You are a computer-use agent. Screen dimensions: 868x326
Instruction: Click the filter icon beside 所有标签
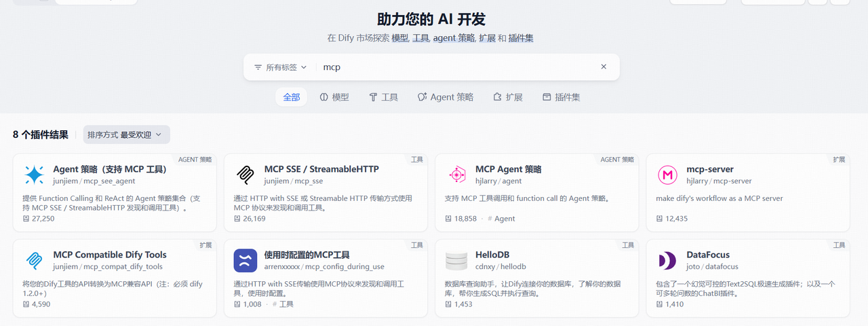[x=258, y=67]
